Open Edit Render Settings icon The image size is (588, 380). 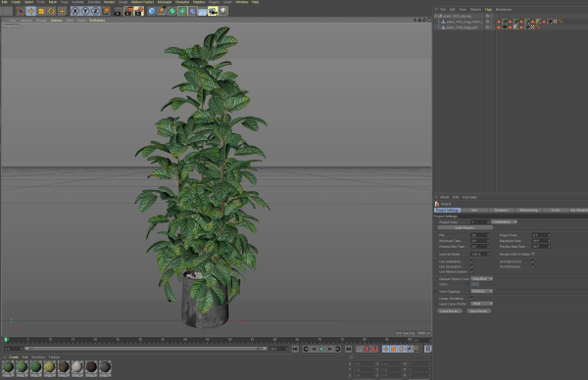(139, 11)
